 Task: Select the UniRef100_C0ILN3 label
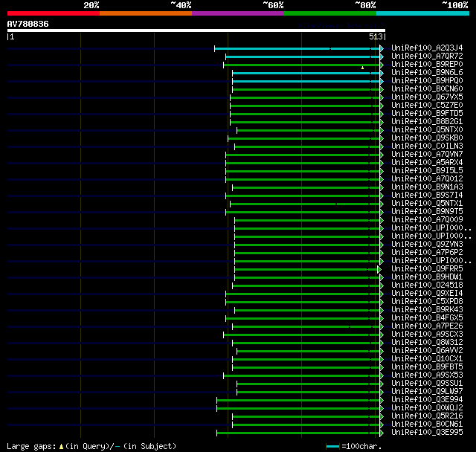pyautogui.click(x=427, y=146)
